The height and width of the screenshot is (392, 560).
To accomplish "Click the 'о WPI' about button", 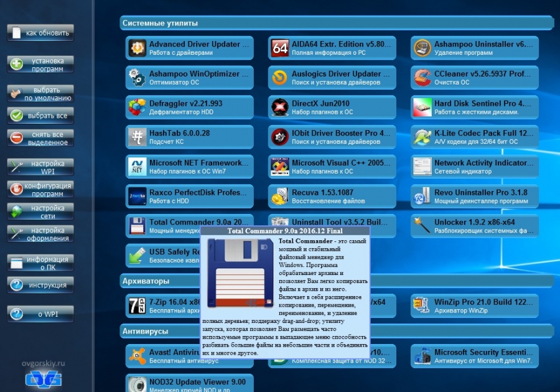I will 40,314.
